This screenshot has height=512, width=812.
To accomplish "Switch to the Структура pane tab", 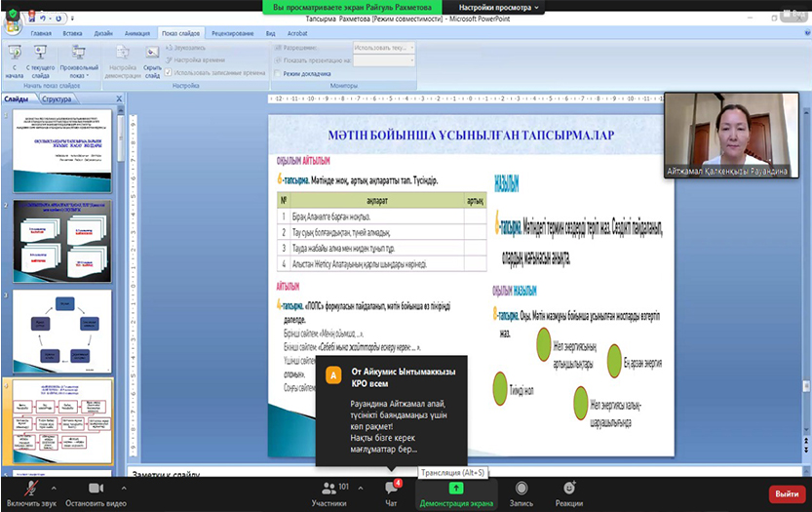I will click(x=57, y=98).
